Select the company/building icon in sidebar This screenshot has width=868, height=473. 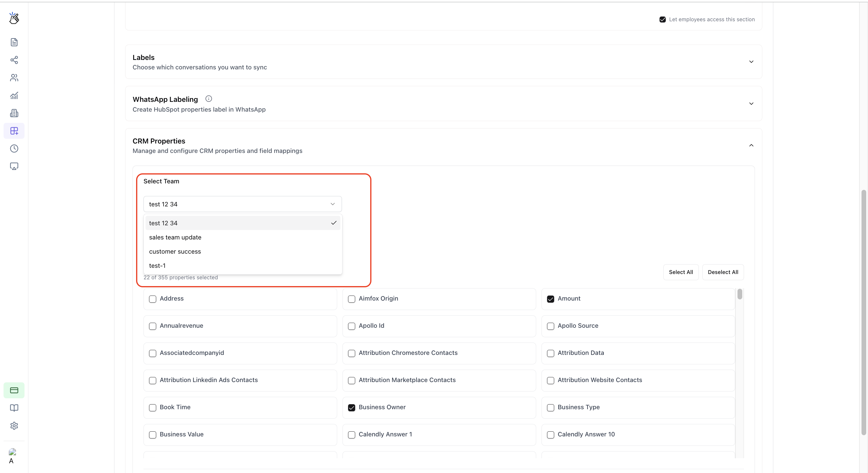[14, 113]
